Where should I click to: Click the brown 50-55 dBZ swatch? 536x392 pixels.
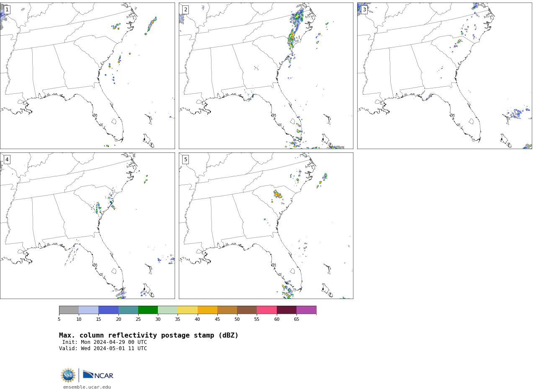247,310
